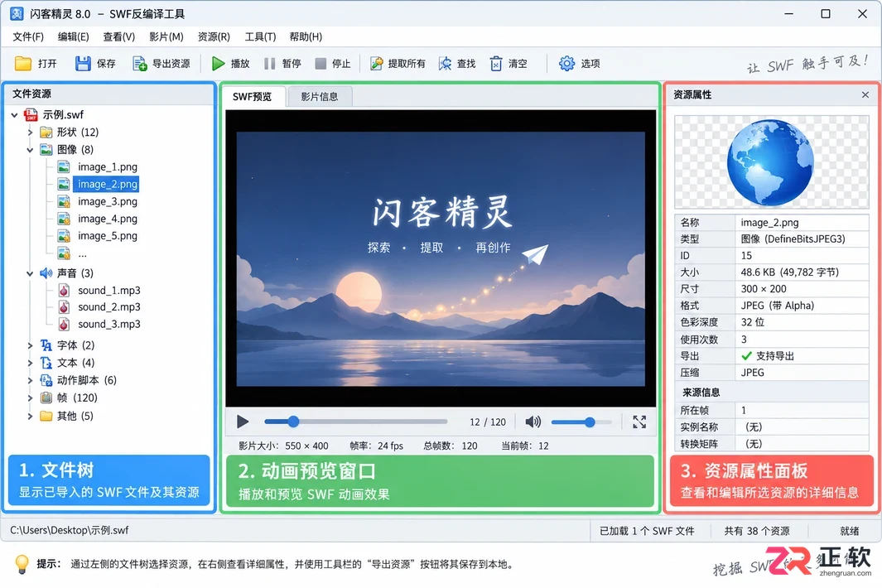Select image_3.png in the tree
This screenshot has width=882, height=588.
(108, 201)
